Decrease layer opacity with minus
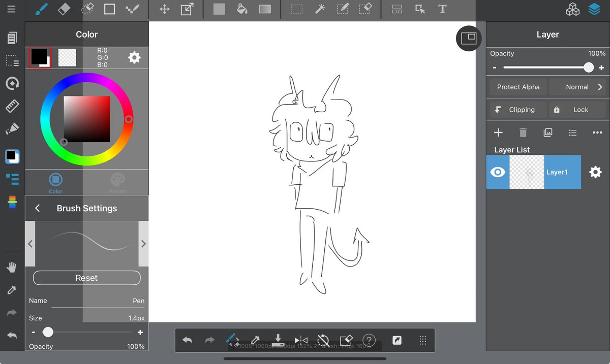 pos(494,68)
